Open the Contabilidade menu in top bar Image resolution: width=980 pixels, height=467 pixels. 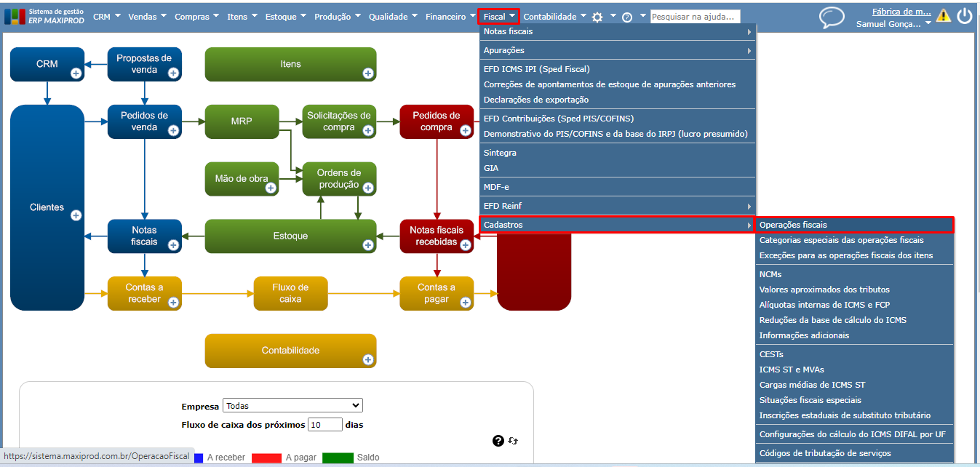(554, 17)
